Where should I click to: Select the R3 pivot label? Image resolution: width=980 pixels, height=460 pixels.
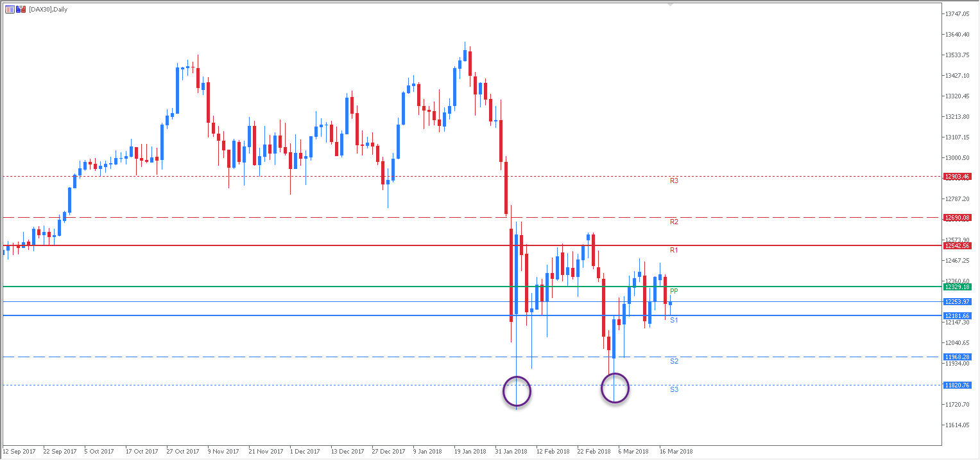tap(674, 181)
